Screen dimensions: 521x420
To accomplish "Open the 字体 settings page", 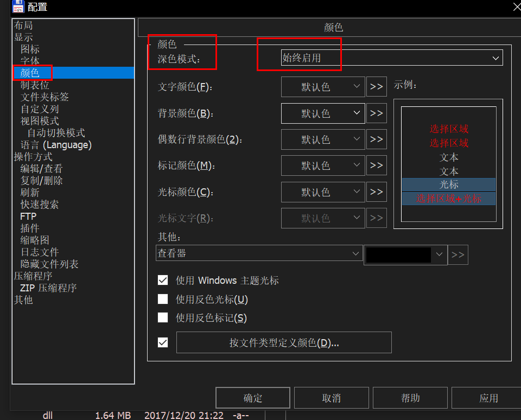I will 30,61.
